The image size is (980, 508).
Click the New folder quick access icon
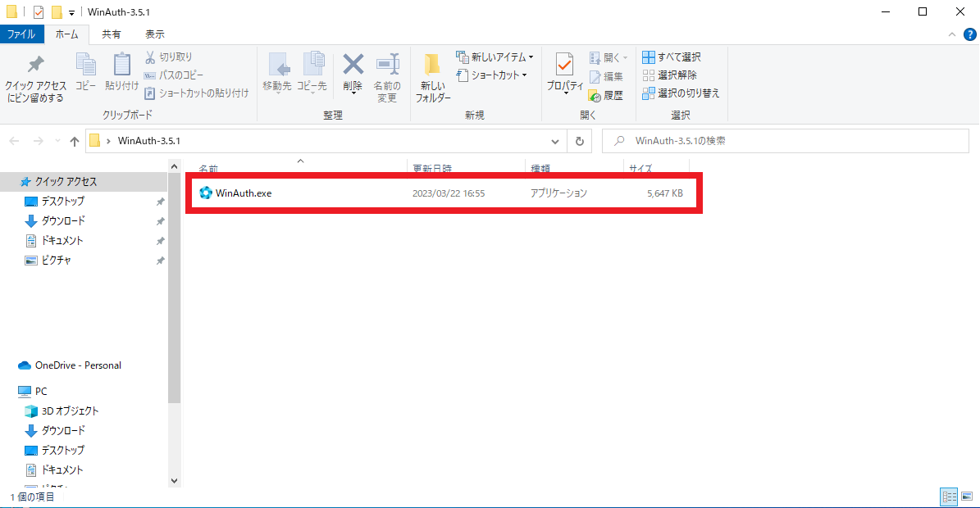pyautogui.click(x=57, y=11)
